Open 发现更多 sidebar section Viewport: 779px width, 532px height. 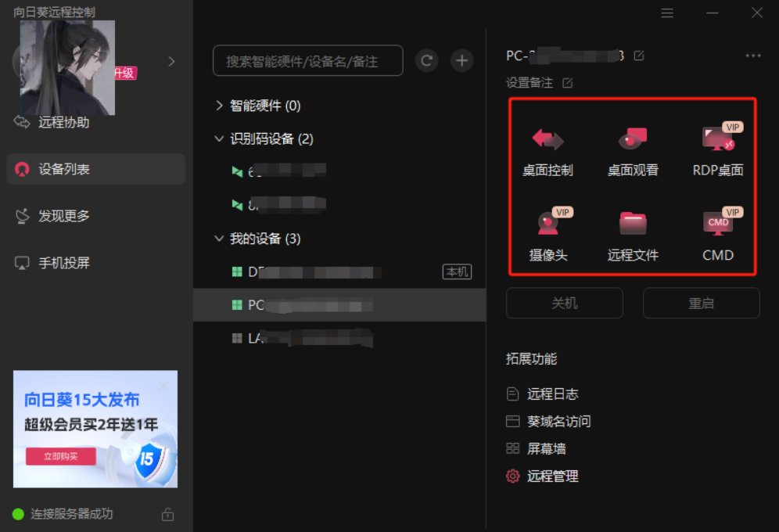point(63,216)
